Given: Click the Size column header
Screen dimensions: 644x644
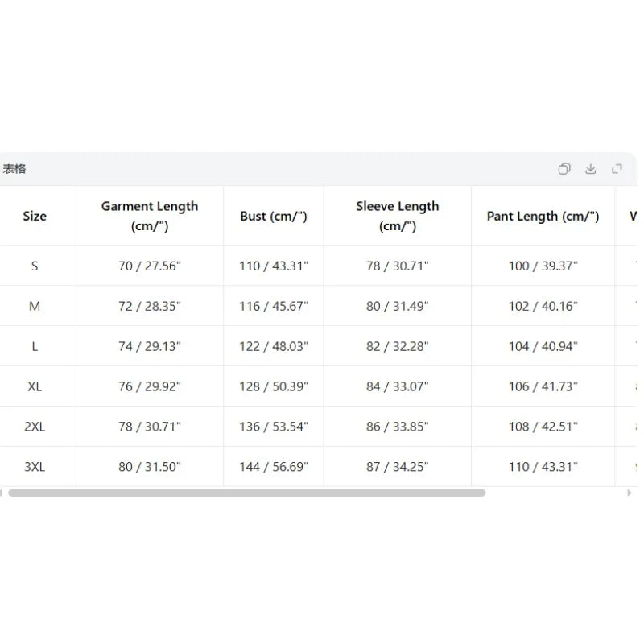Looking at the screenshot, I should click(x=35, y=216).
